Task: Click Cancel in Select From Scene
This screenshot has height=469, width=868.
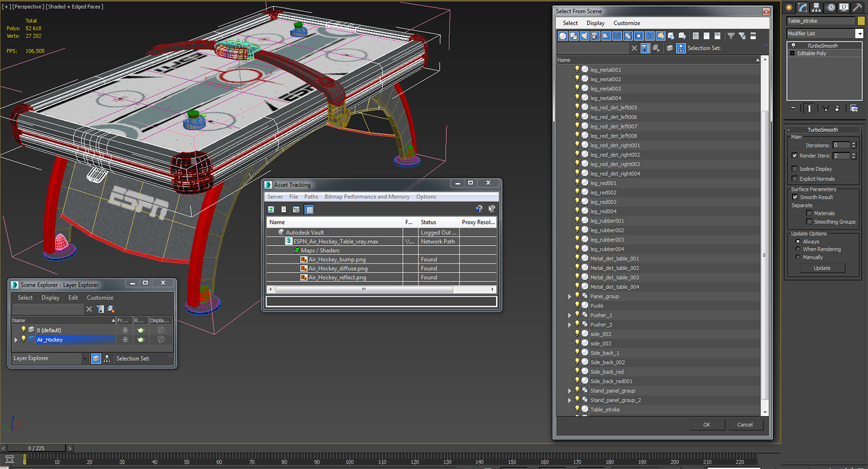Action: click(x=745, y=424)
